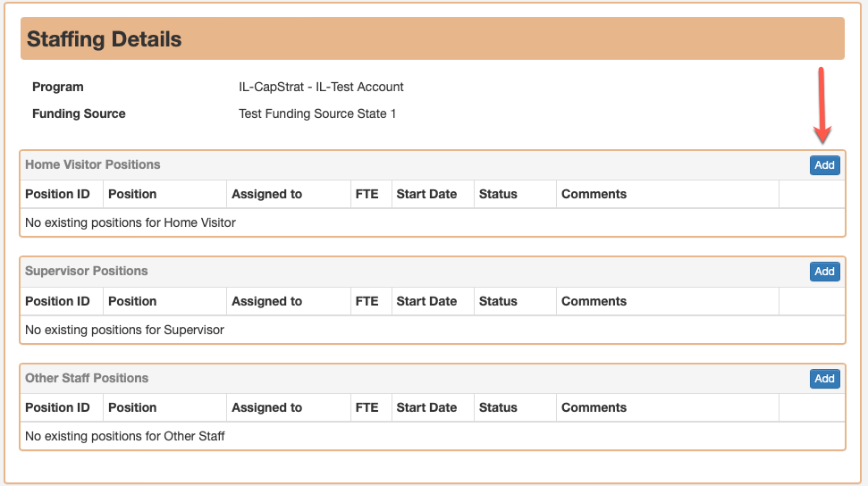The image size is (868, 486).
Task: Click 'No existing positions for Home Visitor' row
Action: click(433, 222)
